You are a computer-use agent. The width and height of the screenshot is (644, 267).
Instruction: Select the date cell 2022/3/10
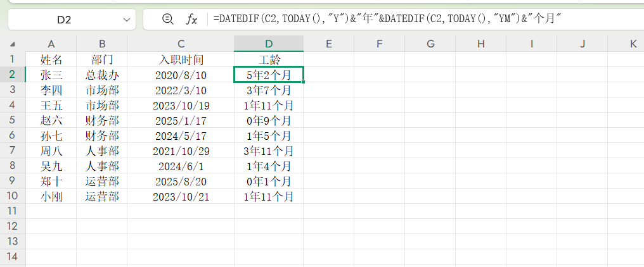pos(181,90)
